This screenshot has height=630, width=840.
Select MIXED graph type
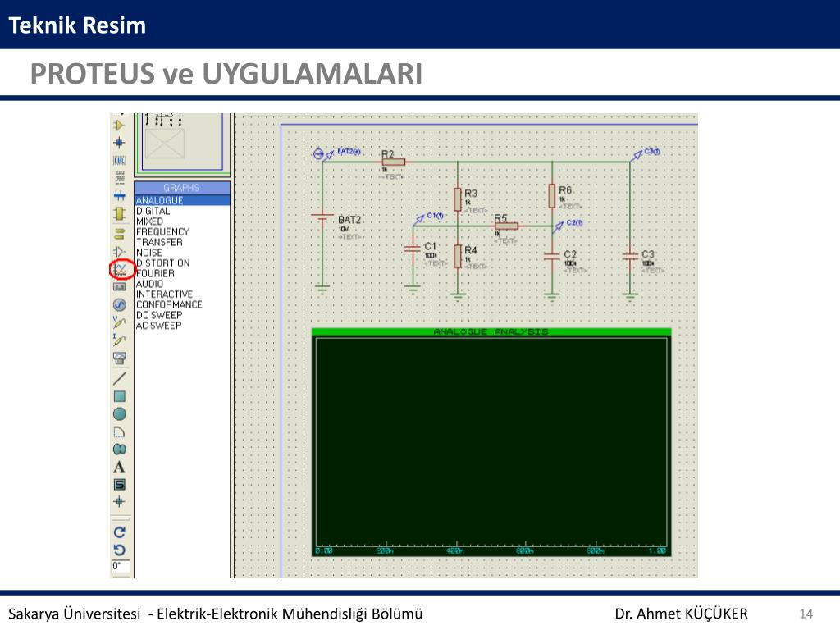[149, 221]
